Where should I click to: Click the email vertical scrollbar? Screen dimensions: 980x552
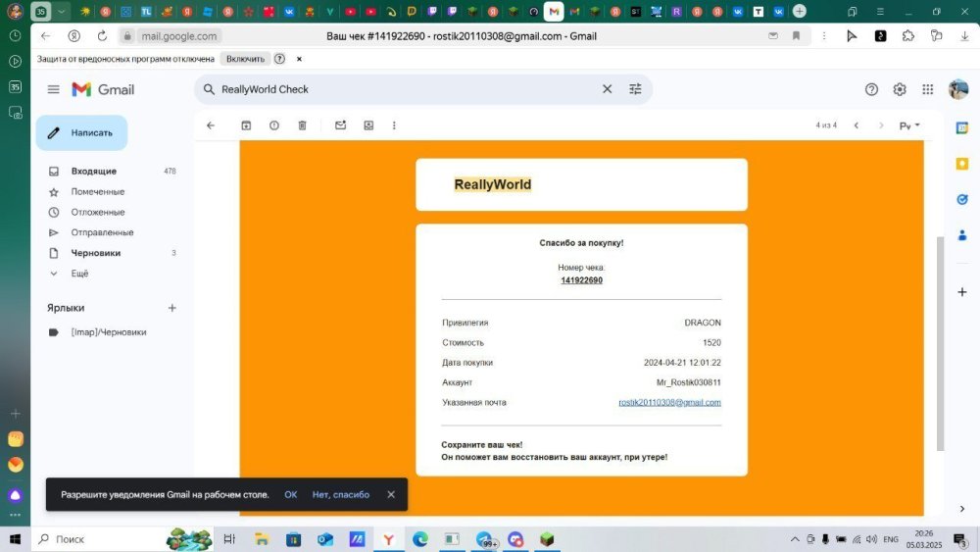tap(940, 343)
